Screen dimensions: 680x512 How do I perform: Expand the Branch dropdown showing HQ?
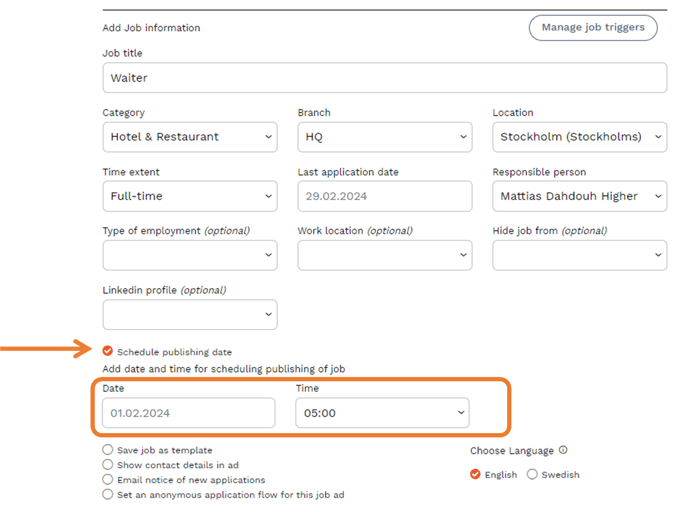[x=384, y=137]
